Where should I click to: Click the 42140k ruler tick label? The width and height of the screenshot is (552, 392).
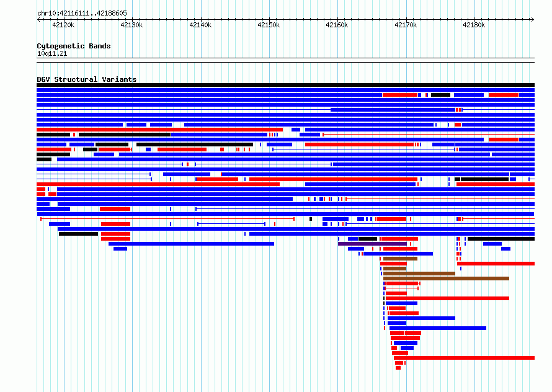(x=200, y=25)
